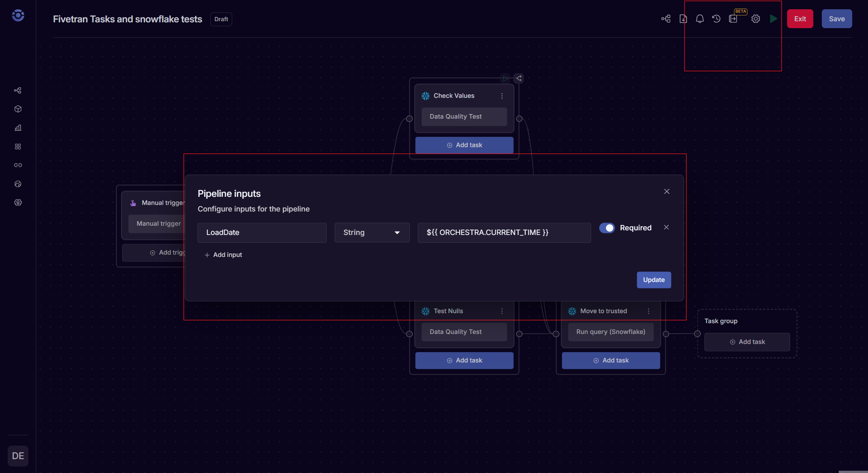Open the DE profile avatar
The height and width of the screenshot is (473, 868).
point(18,456)
